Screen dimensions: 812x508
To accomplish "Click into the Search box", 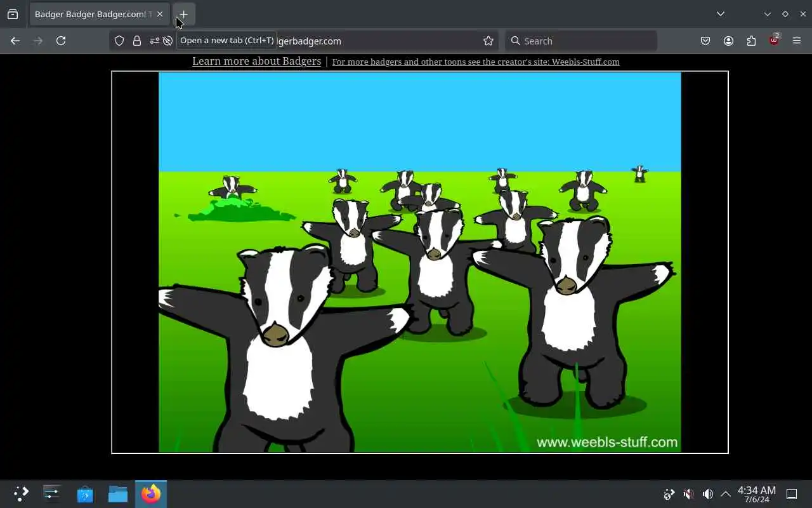I will 581,41.
